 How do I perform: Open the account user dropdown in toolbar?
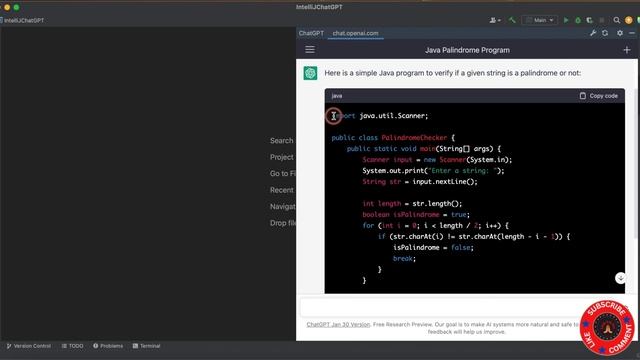coord(495,20)
